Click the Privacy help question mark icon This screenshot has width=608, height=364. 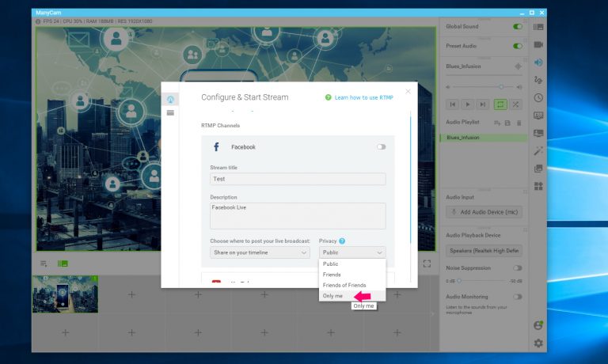click(x=342, y=241)
